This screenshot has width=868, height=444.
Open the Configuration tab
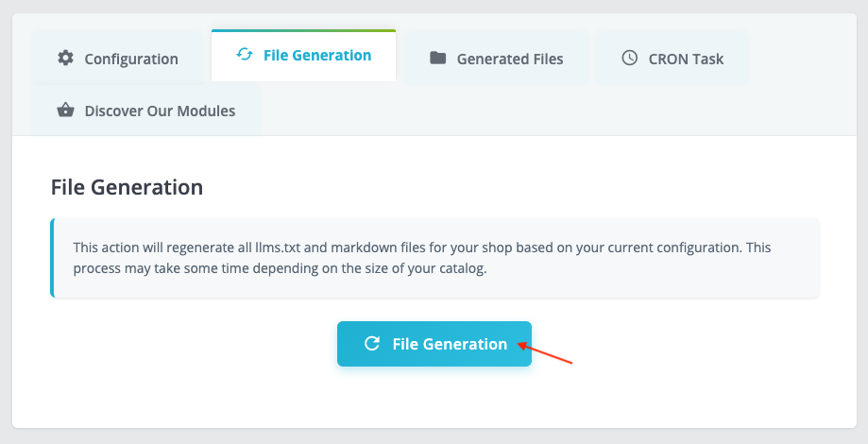117,59
